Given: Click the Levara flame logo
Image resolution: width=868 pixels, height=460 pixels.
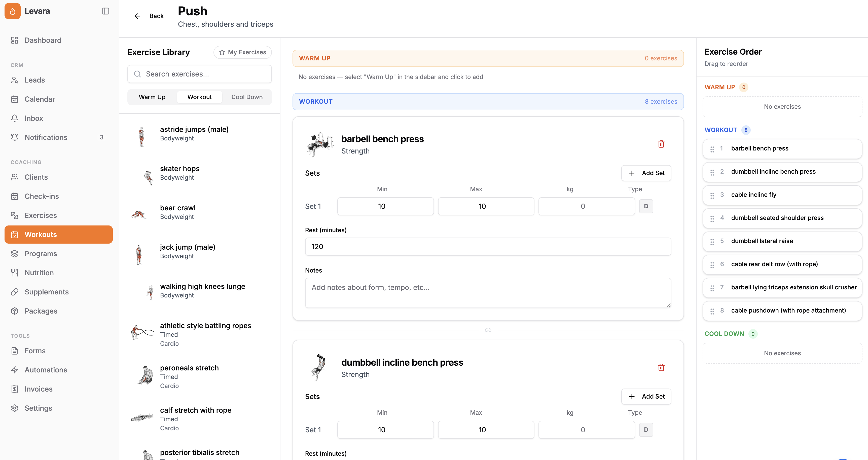Looking at the screenshot, I should (13, 11).
